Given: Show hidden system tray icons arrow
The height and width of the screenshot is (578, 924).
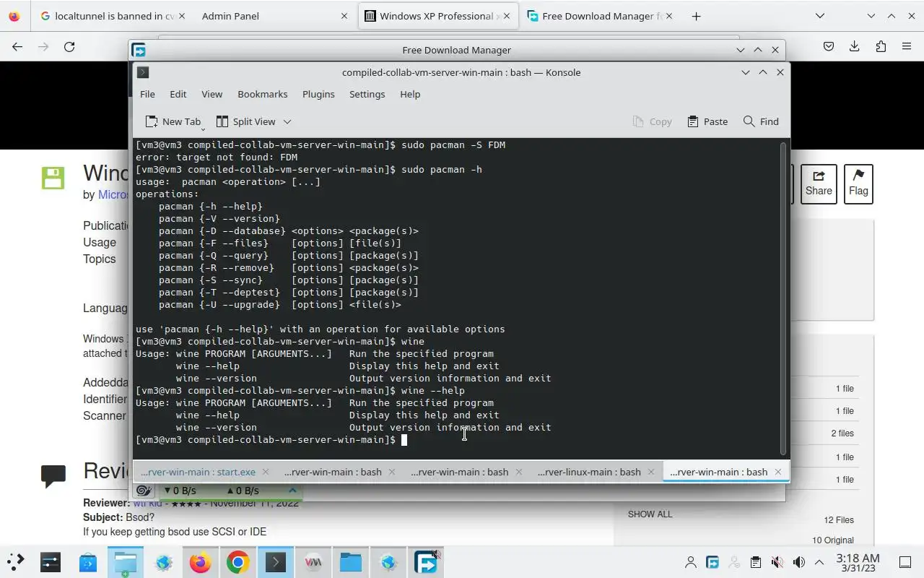Looking at the screenshot, I should (819, 562).
